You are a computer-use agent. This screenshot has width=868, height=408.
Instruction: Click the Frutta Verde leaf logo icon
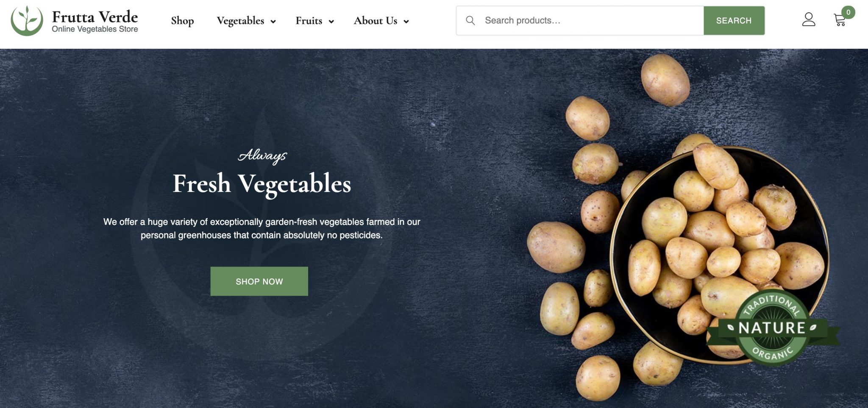tap(27, 20)
